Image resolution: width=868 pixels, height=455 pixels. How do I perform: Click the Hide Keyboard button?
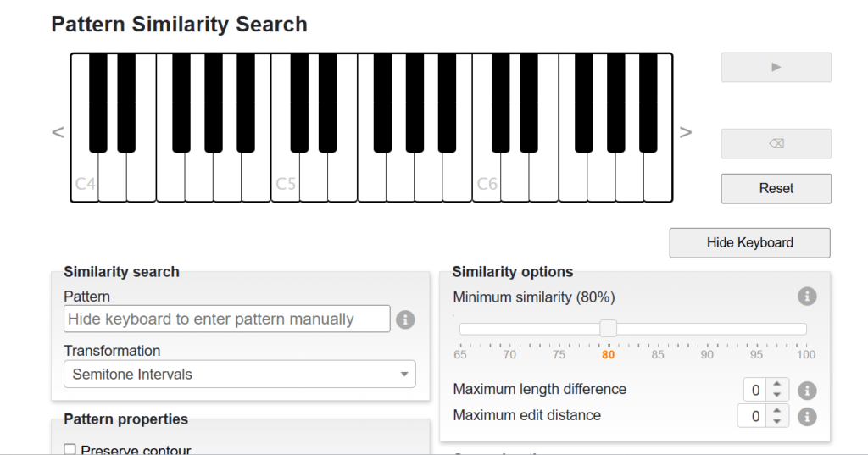pyautogui.click(x=749, y=243)
